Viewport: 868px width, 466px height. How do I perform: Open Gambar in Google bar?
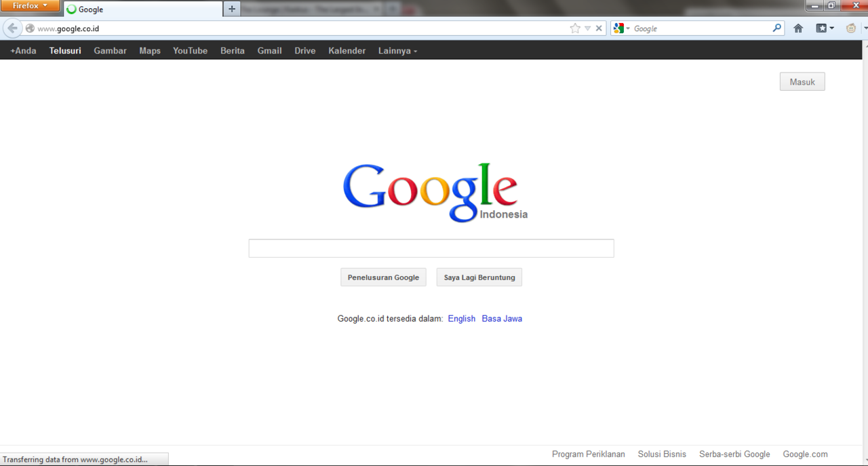pos(110,51)
